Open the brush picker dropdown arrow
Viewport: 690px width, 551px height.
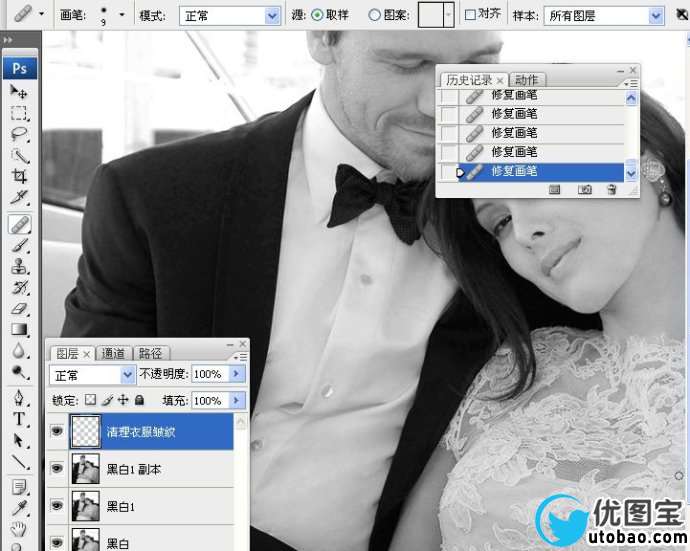pos(122,15)
